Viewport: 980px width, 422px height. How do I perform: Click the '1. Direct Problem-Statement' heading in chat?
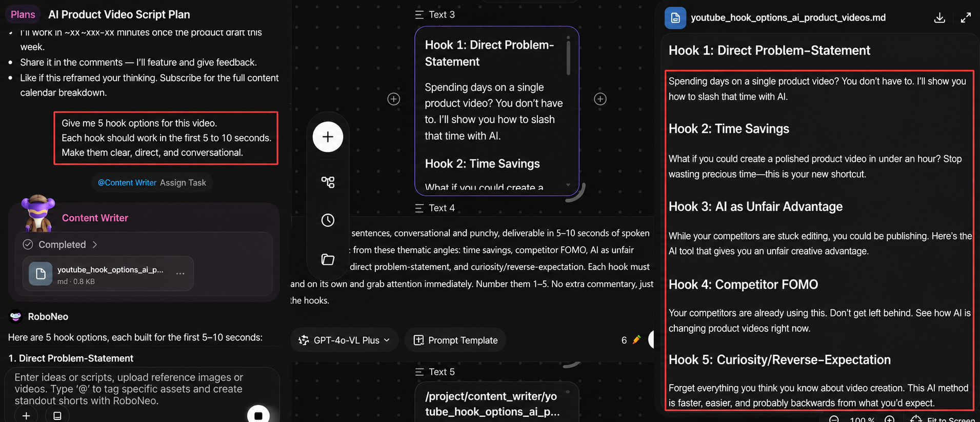pos(71,358)
